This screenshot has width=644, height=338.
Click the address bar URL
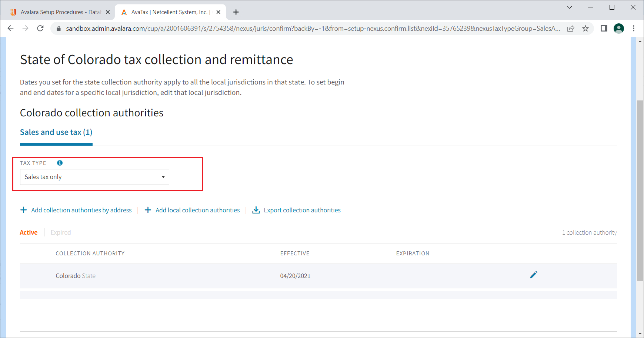click(x=313, y=29)
